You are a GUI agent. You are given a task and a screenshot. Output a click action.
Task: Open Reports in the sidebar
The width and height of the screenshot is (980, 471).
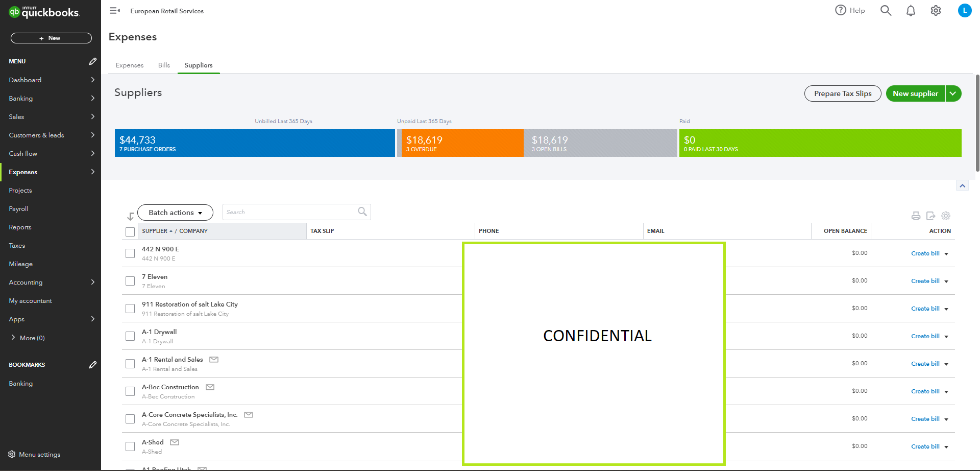pos(20,227)
